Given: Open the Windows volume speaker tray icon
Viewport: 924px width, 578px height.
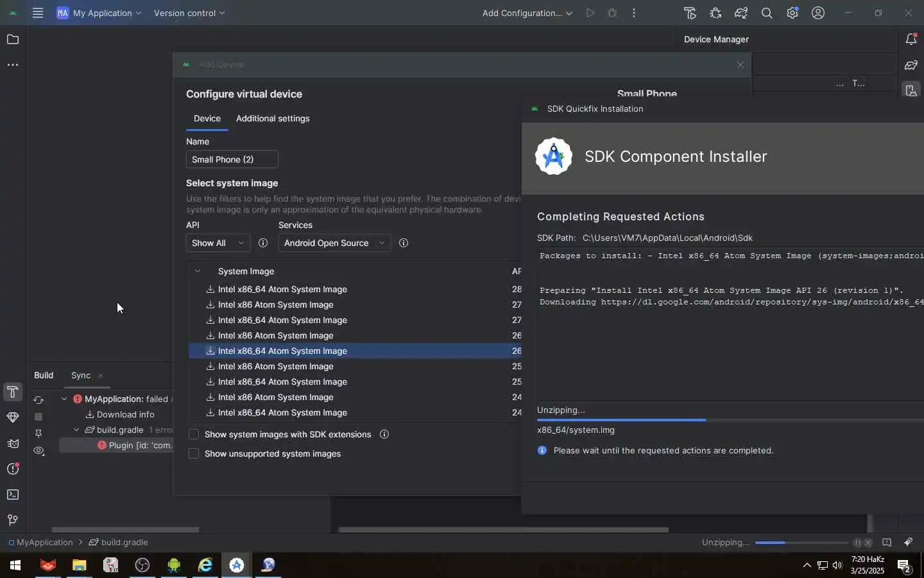Looking at the screenshot, I should tap(837, 565).
